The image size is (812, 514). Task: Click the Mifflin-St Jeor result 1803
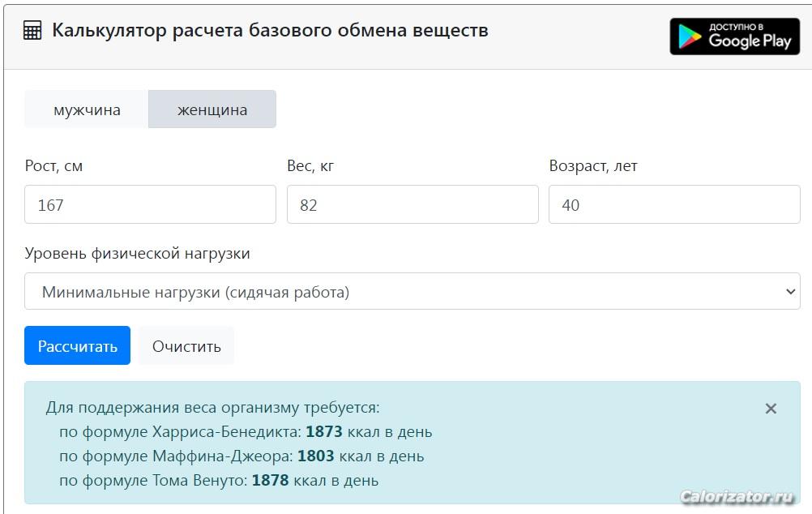(x=315, y=456)
